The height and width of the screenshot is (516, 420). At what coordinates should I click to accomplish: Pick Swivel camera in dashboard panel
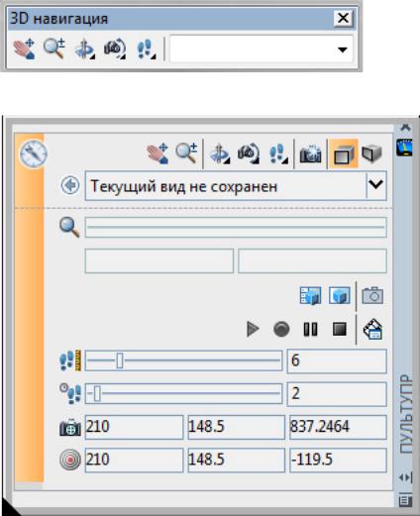(x=249, y=154)
